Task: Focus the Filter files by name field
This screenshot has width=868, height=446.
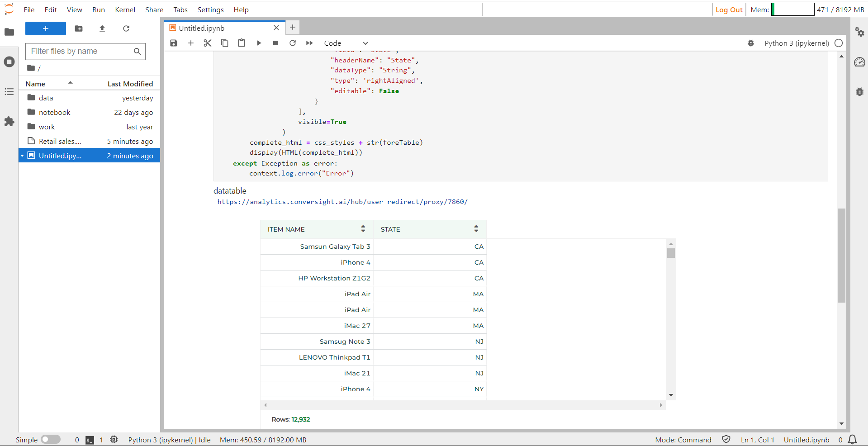Action: [85, 51]
